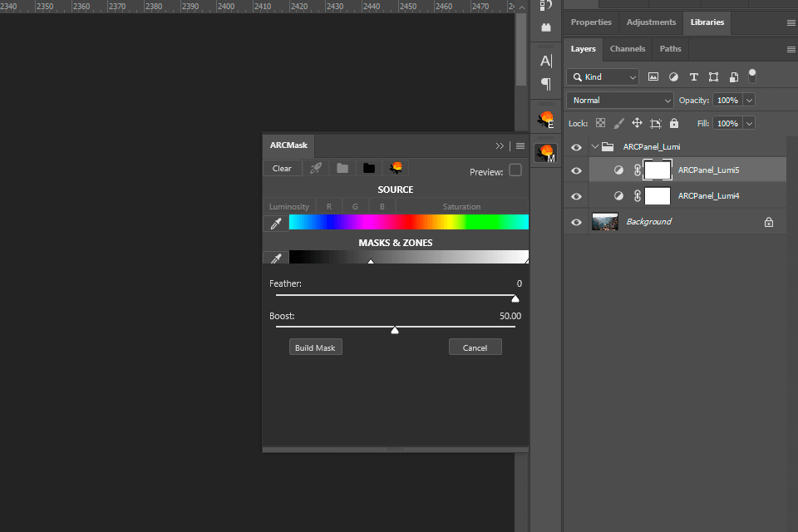The image size is (798, 532).
Task: Hide the ARCPanel_Lumi5 layer
Action: point(576,170)
